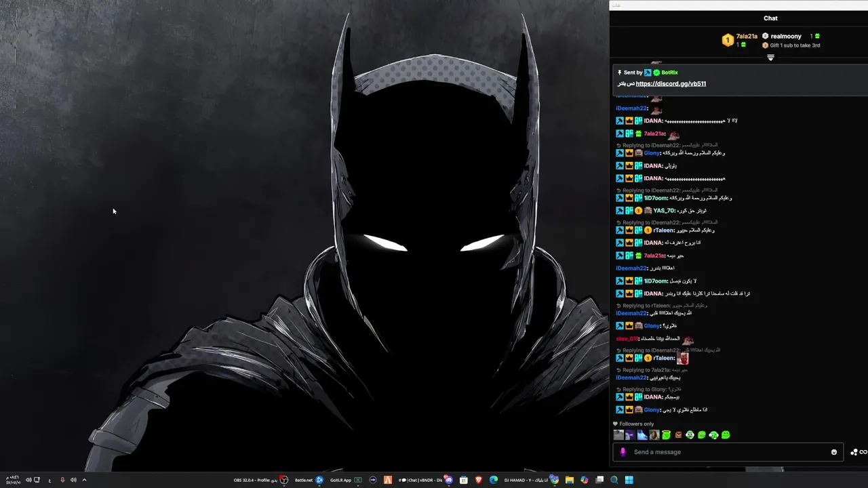The width and height of the screenshot is (868, 488).
Task: Click the microphone icon in message box
Action: 623,452
